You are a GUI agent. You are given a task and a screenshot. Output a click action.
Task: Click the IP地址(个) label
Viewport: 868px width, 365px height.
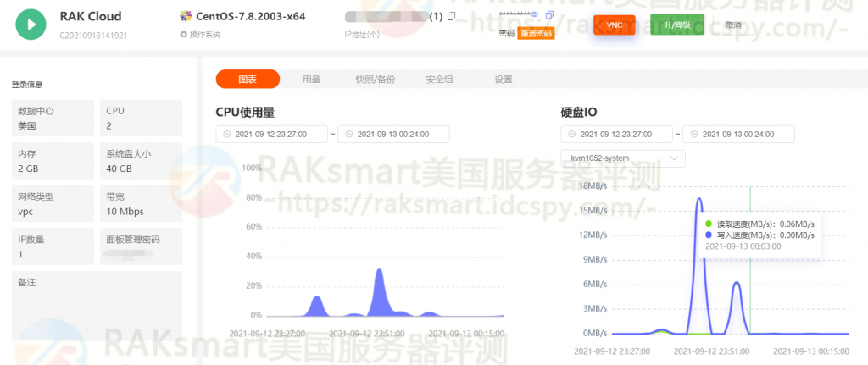(x=362, y=35)
